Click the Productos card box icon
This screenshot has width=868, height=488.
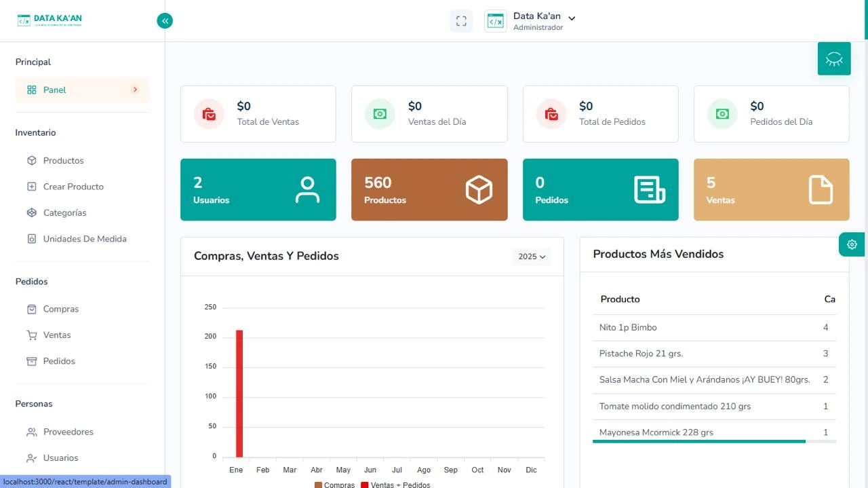tap(479, 190)
